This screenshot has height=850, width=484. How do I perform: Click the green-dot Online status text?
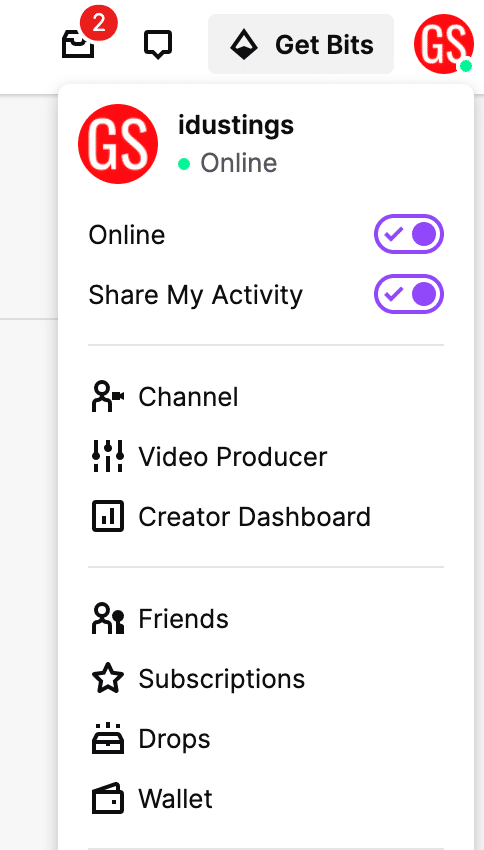tap(228, 163)
